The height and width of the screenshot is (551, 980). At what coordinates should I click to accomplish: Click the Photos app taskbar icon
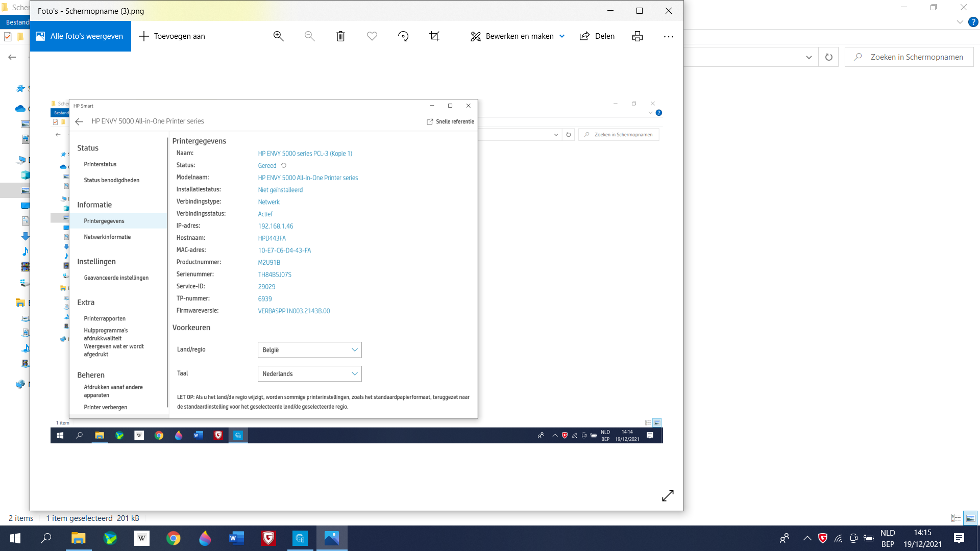coord(332,538)
